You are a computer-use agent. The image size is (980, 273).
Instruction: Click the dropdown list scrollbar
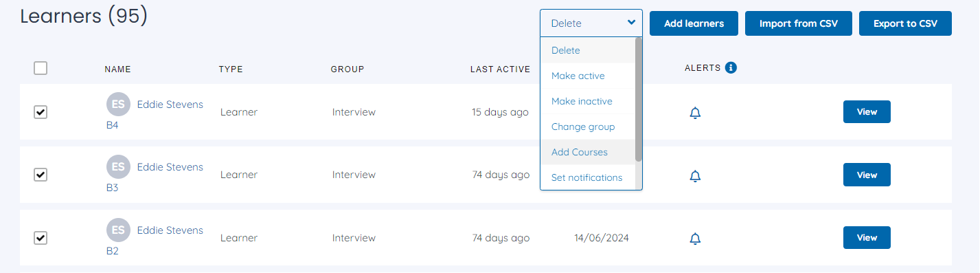(x=639, y=100)
